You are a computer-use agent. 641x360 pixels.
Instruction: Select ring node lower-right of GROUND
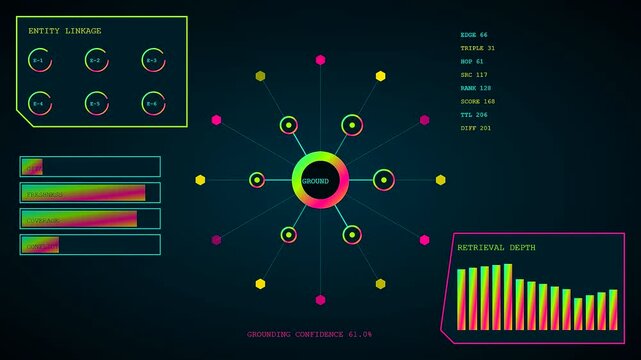tap(352, 235)
